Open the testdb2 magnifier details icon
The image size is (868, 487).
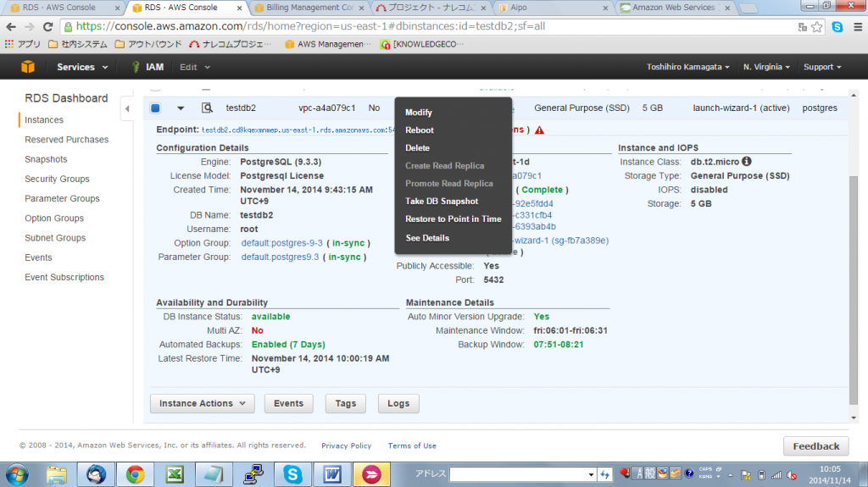coord(207,108)
